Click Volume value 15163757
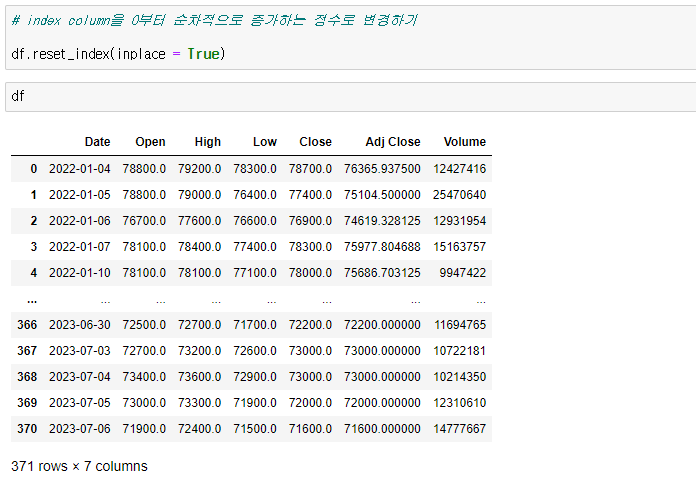Screen dimensions: 696x484 459,246
